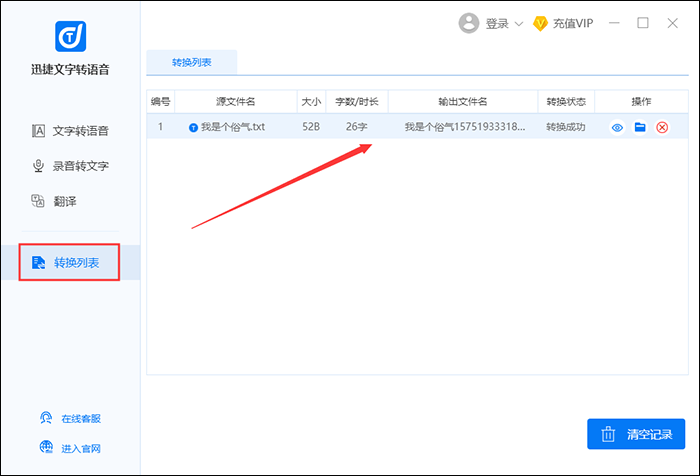Delete the 我是个俗气.txt record
The image size is (700, 476).
(x=662, y=128)
